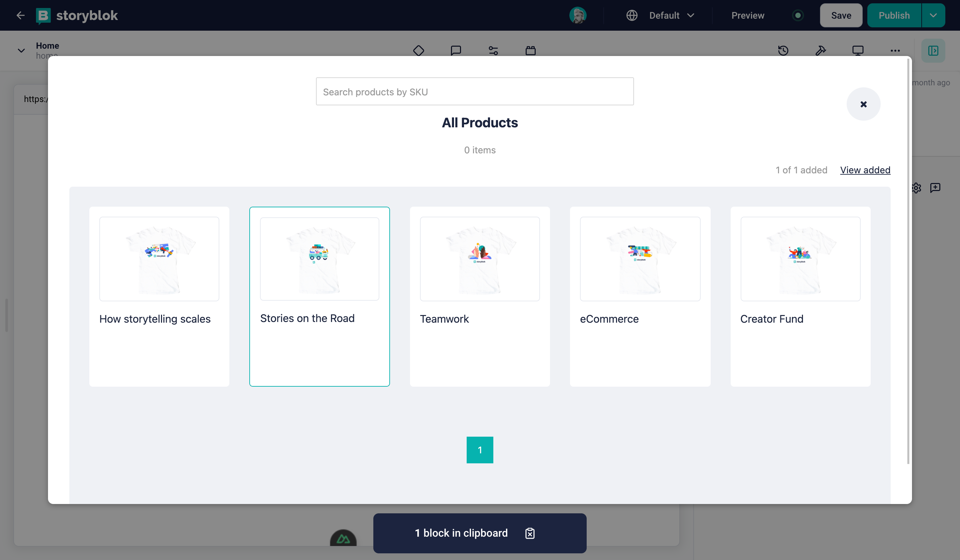Click the 1 block in clipboard bar

click(480, 533)
